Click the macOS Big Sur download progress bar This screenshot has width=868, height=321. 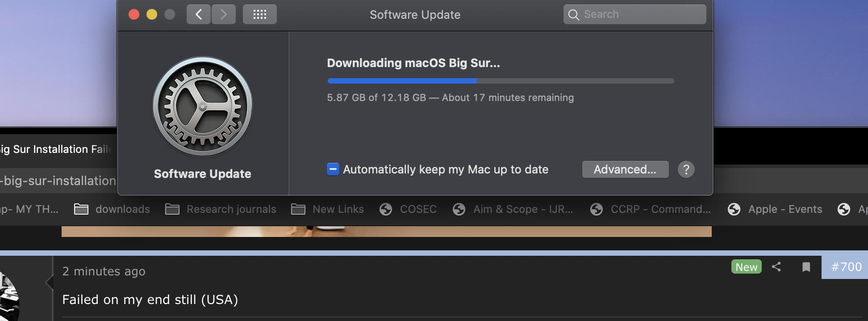click(x=501, y=81)
